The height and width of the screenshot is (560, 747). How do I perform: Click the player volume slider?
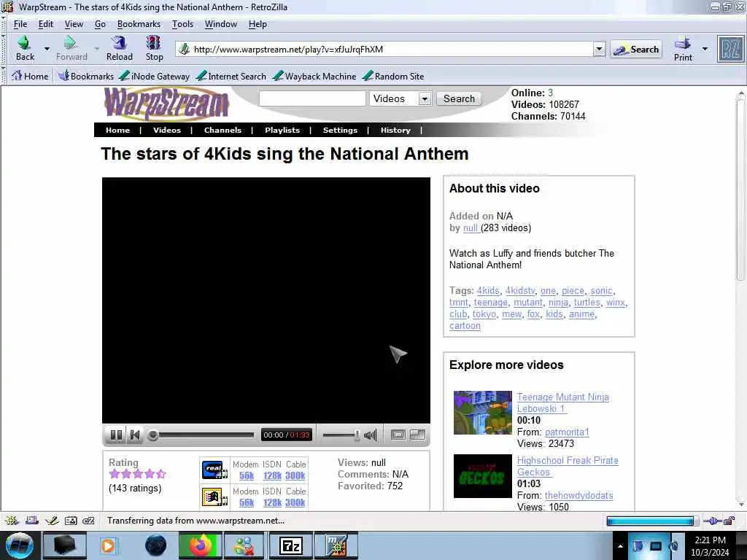point(341,435)
